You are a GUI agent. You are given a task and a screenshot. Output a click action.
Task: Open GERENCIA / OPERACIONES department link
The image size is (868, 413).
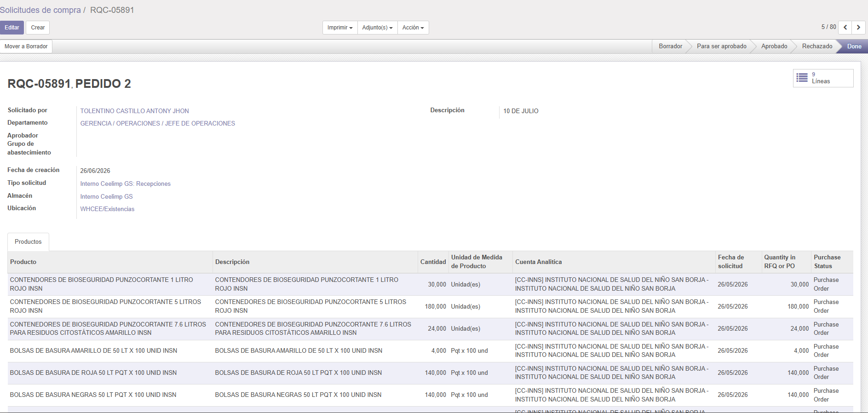157,123
